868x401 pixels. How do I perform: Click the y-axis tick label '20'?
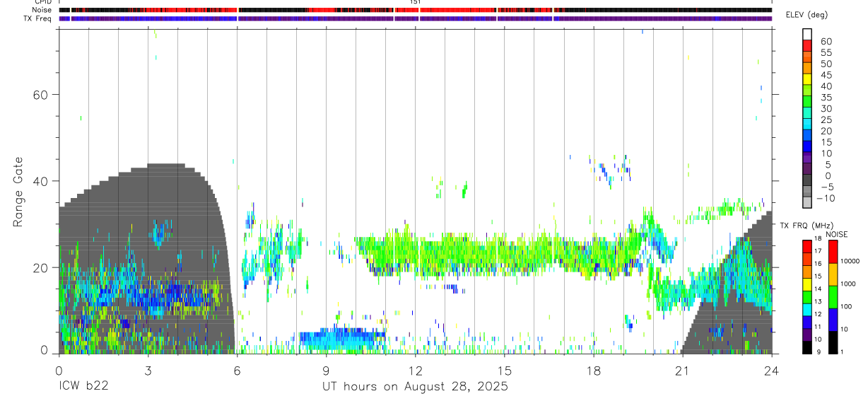[x=39, y=267]
